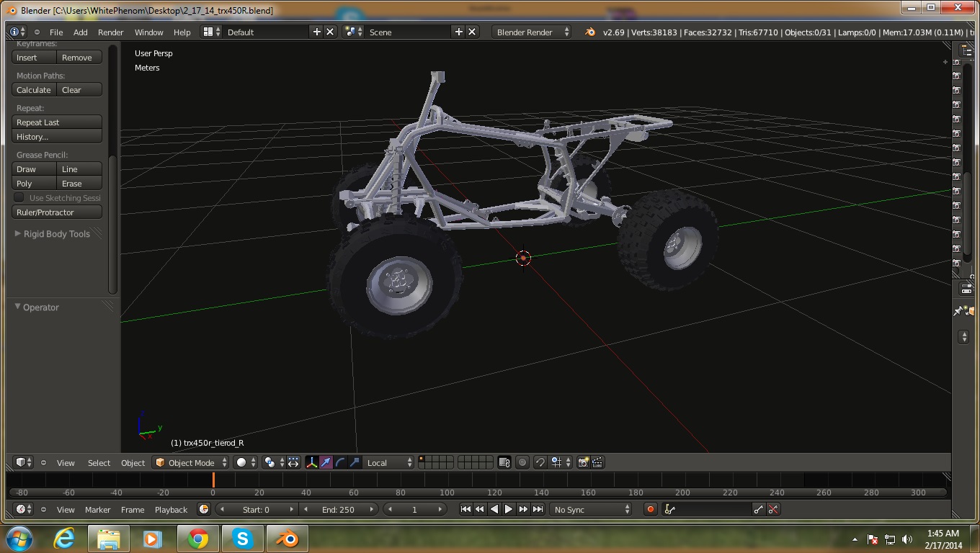The height and width of the screenshot is (553, 980).
Task: Click the OpenGL render animation clapper icon
Action: [597, 462]
